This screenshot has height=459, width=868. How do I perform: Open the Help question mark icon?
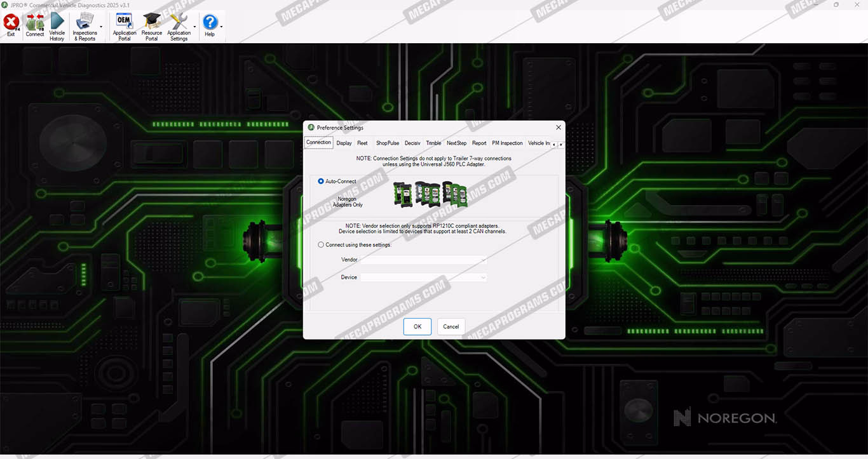pos(210,23)
